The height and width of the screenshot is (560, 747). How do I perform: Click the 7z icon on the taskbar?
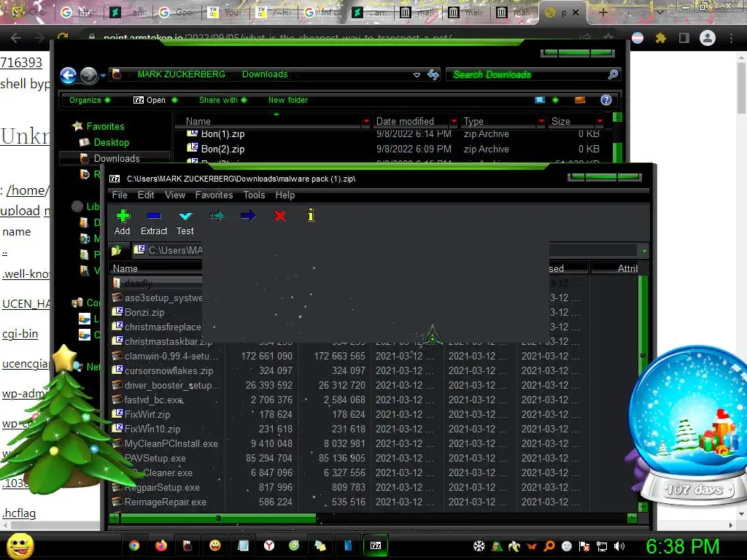(376, 545)
